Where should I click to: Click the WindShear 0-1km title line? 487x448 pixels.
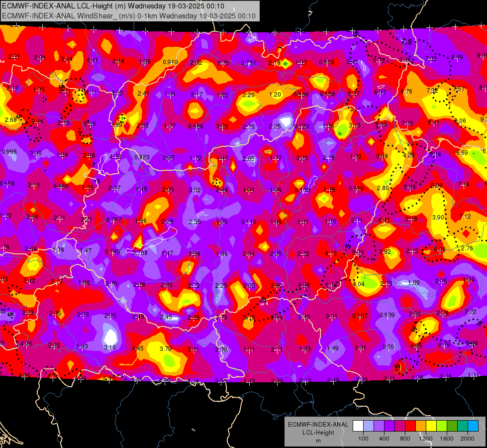pyautogui.click(x=129, y=16)
